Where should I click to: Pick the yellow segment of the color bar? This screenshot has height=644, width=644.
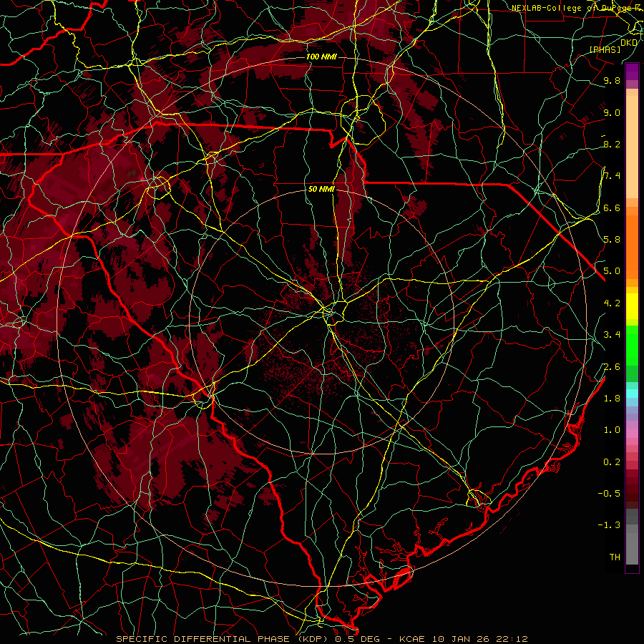pyautogui.click(x=632, y=306)
